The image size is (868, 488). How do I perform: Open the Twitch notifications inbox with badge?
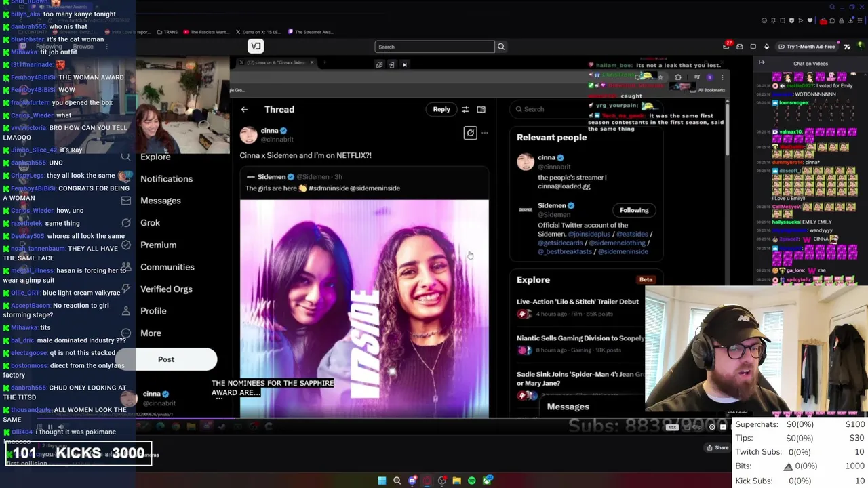726,46
